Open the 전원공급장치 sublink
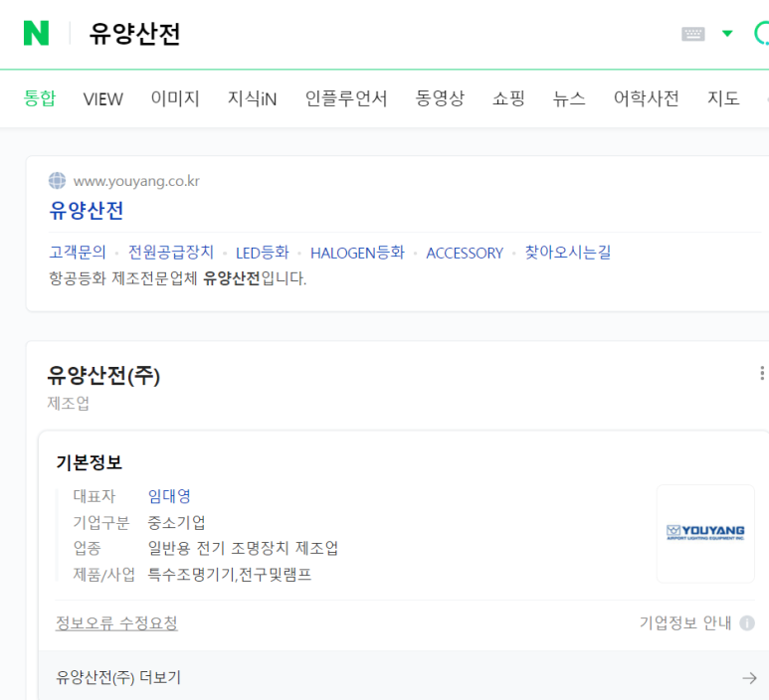This screenshot has height=700, width=769. [x=171, y=253]
